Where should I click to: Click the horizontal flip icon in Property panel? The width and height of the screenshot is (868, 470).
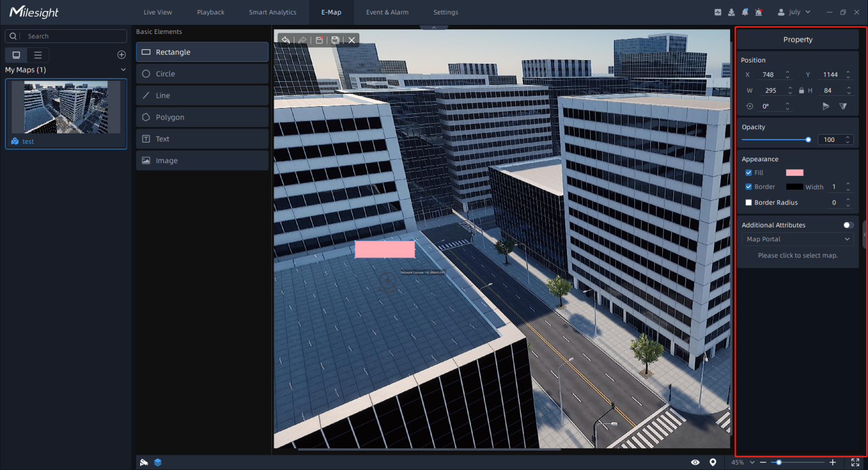826,106
